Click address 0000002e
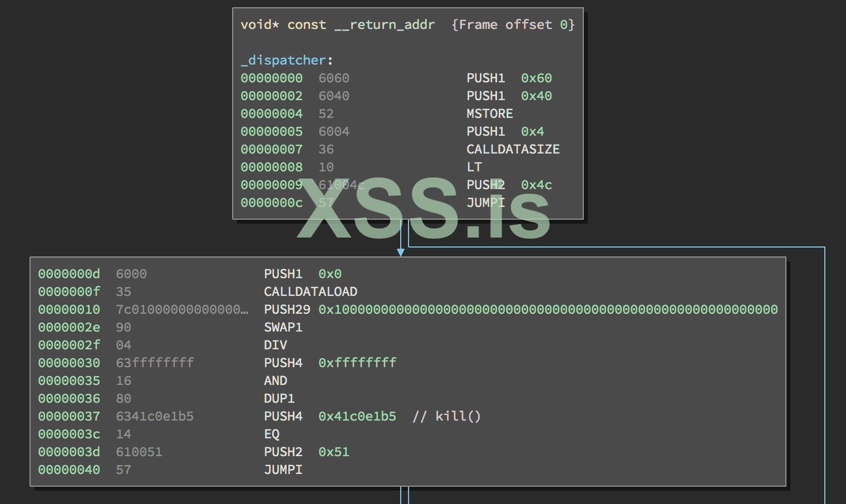Viewport: 846px width, 504px height. (x=69, y=327)
